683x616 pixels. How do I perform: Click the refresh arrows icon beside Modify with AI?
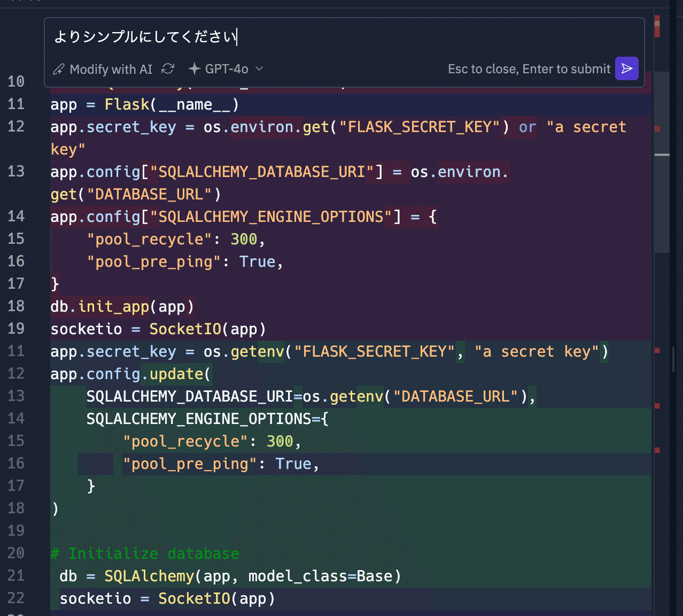pyautogui.click(x=168, y=69)
